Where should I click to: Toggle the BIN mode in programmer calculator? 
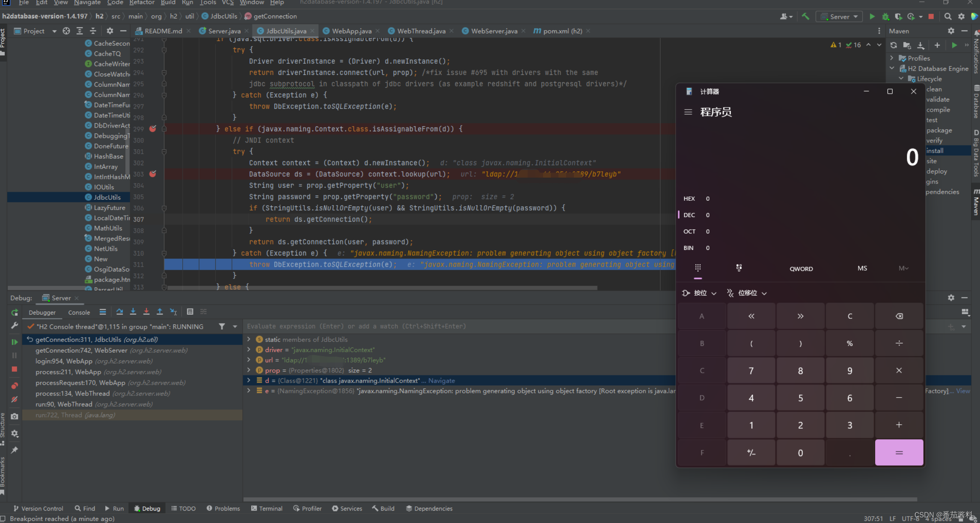coord(689,247)
